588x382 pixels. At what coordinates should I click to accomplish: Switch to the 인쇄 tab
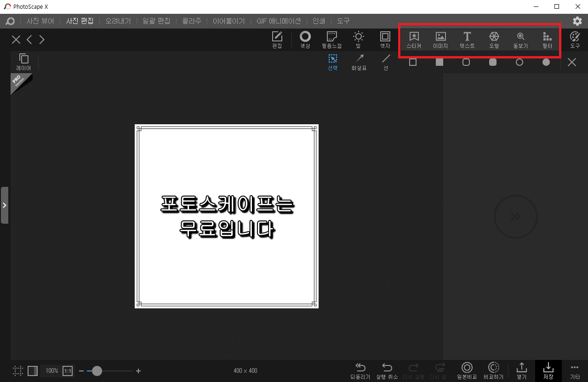click(x=319, y=21)
